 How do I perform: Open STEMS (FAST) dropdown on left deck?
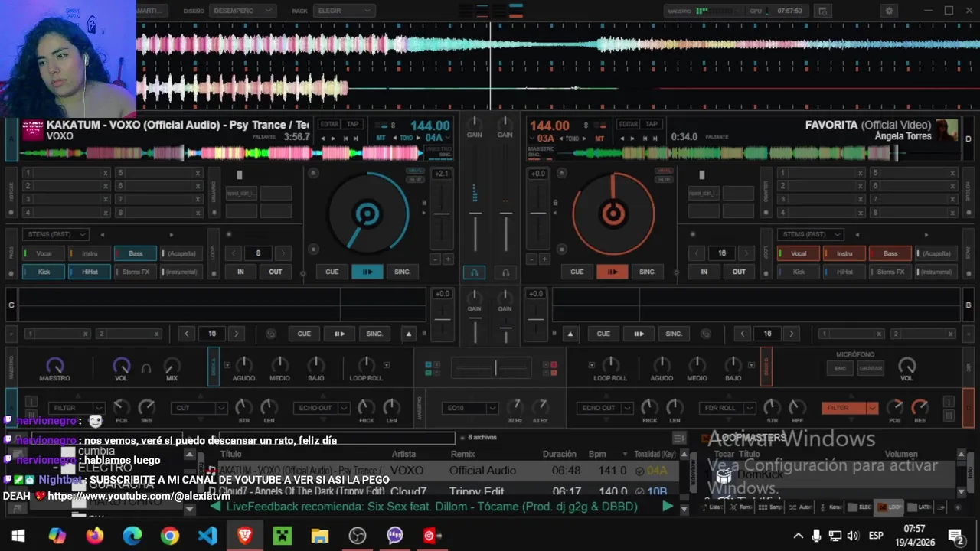point(56,234)
